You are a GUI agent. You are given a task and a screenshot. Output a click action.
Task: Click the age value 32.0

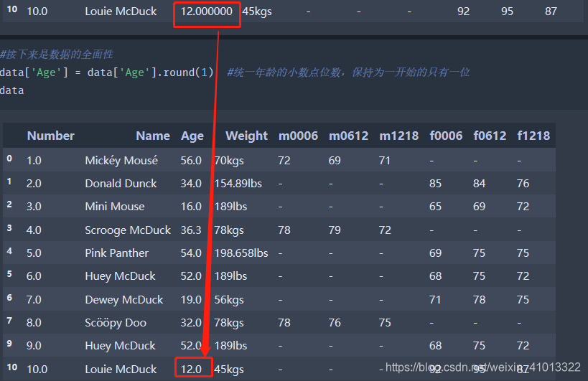coord(191,323)
